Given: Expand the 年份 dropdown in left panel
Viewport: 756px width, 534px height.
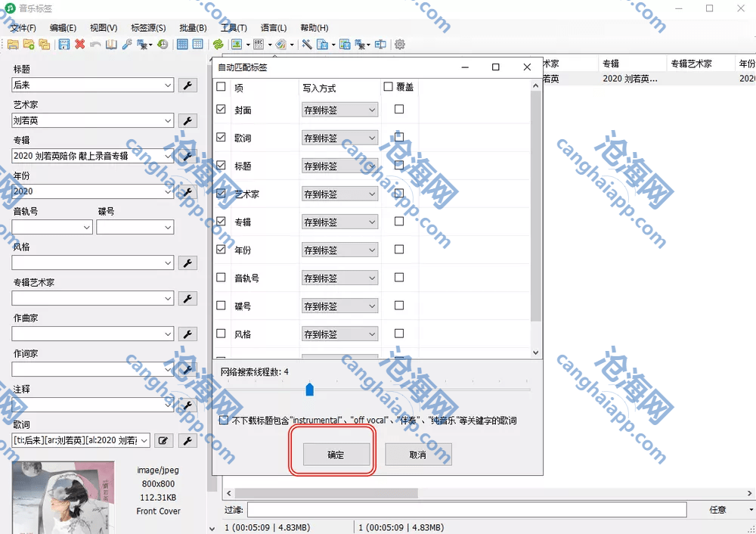Looking at the screenshot, I should click(x=168, y=192).
